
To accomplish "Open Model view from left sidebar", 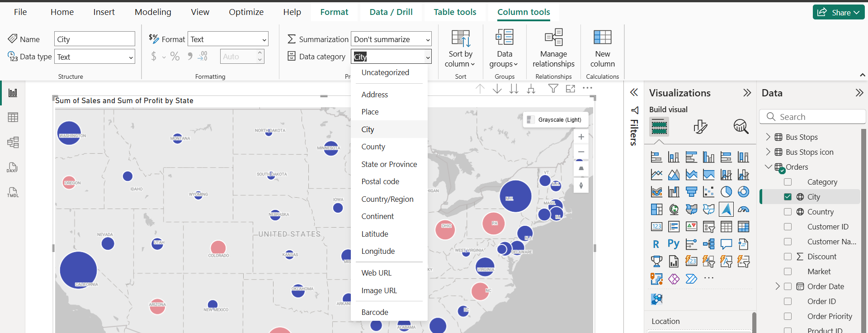I will pyautogui.click(x=13, y=143).
